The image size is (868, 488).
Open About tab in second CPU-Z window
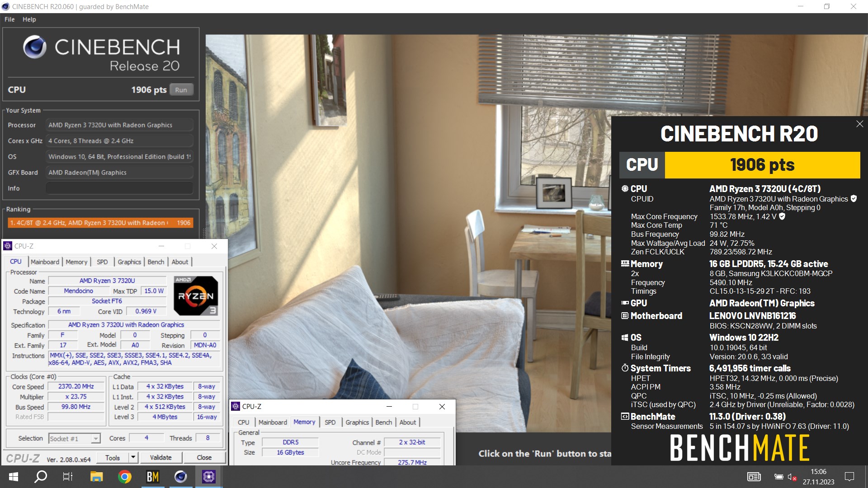(408, 422)
